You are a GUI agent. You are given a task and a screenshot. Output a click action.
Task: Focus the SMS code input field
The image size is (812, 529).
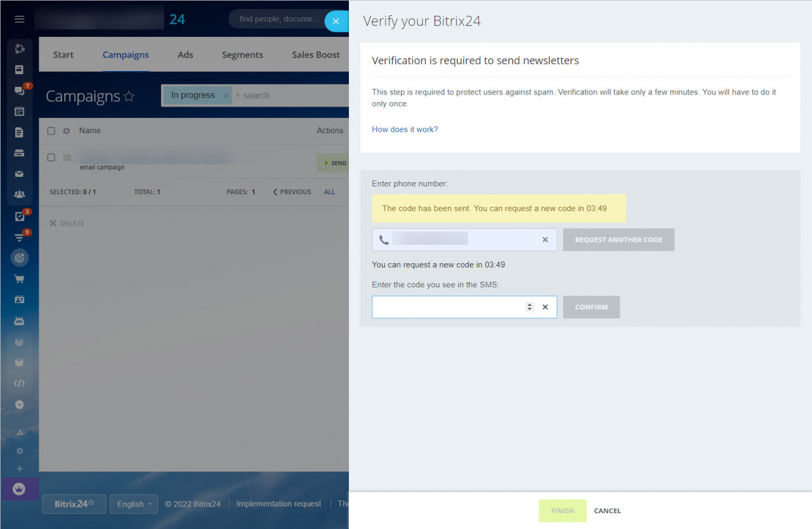(x=464, y=307)
